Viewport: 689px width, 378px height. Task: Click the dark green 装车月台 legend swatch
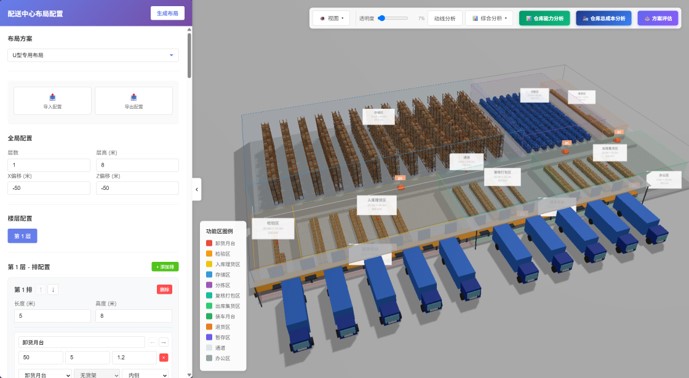click(x=209, y=316)
